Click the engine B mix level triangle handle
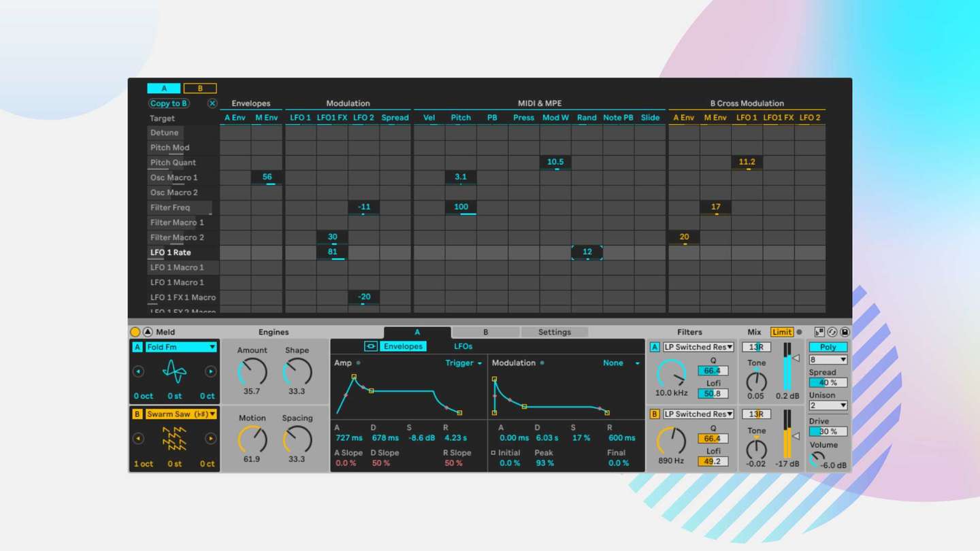 (x=796, y=436)
